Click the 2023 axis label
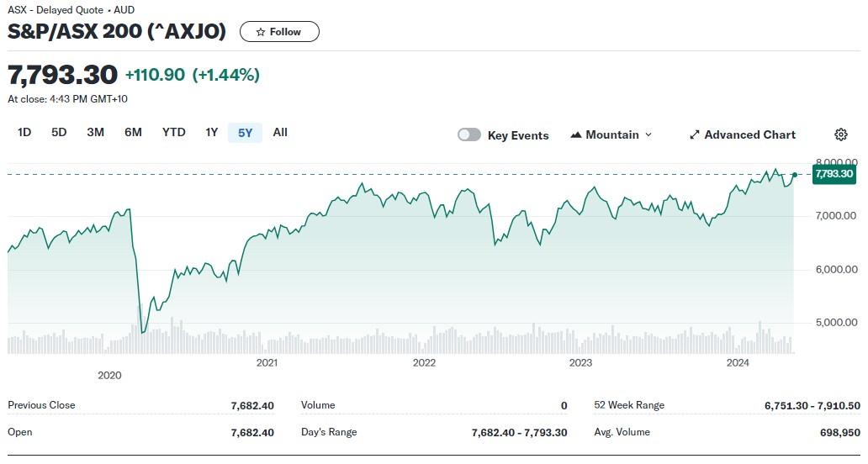 (580, 363)
